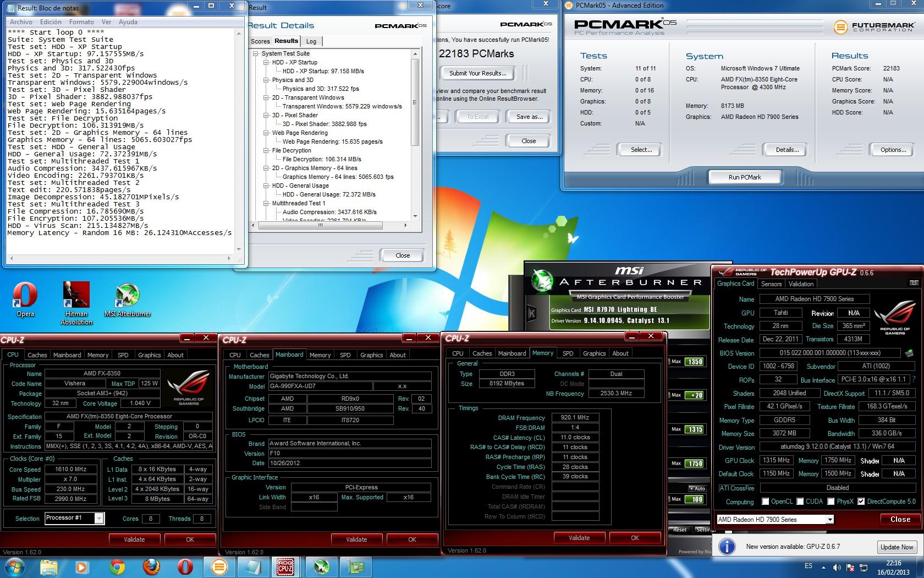The width and height of the screenshot is (924, 578).
Task: Open the Processor #1 selection dropdown in CPU-Z
Action: point(99,518)
